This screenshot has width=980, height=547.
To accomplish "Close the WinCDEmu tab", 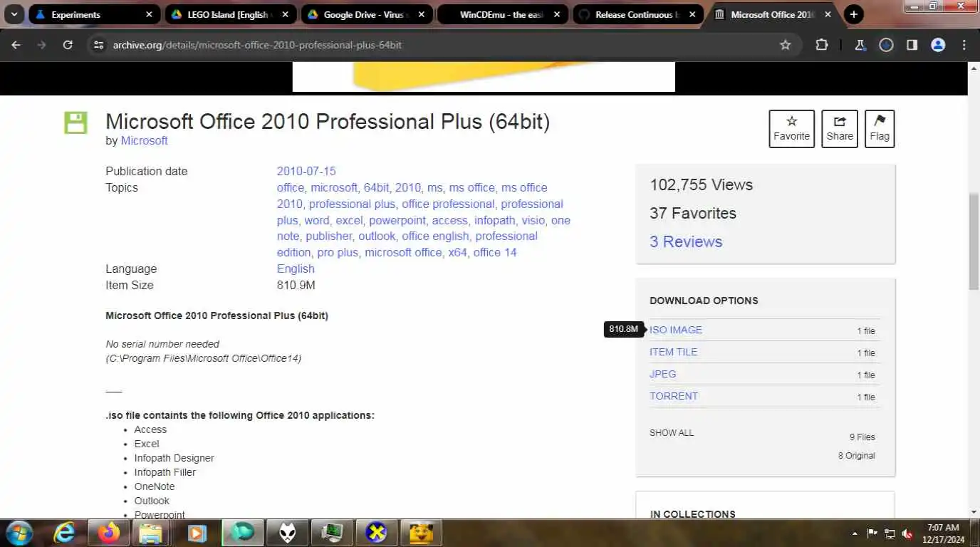I will click(x=557, y=14).
